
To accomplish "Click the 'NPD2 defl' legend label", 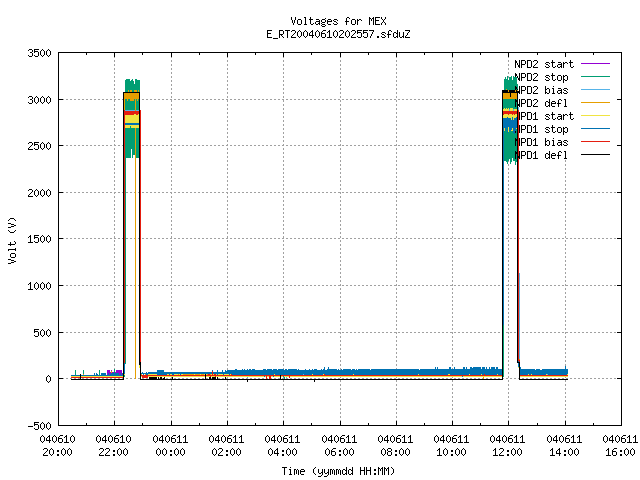I will pos(541,103).
